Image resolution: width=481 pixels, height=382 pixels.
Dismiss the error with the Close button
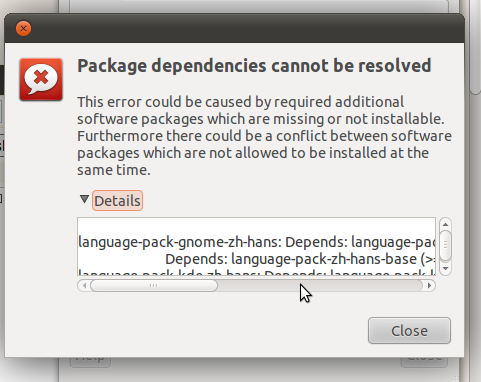tap(409, 331)
